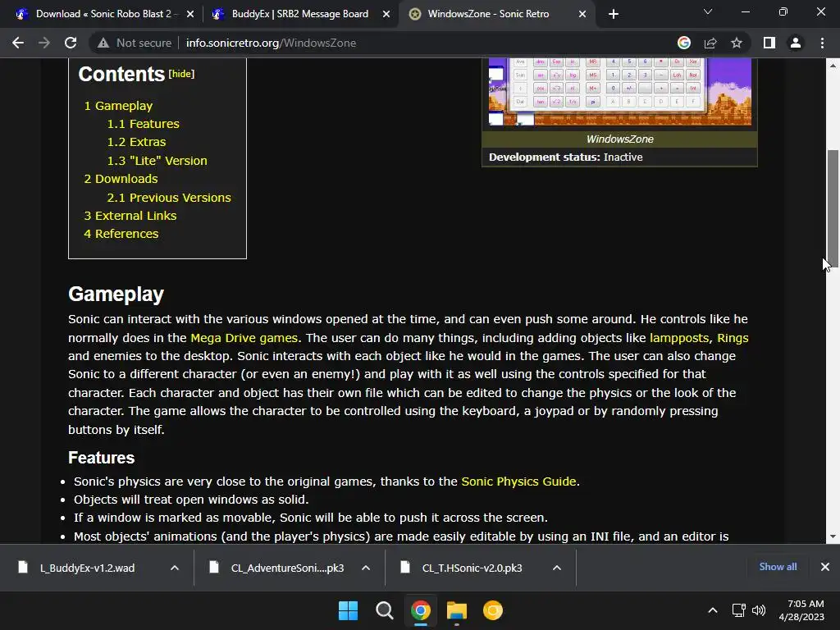This screenshot has height=630, width=840.
Task: Click the Chrome taskbar icon
Action: coord(421,610)
